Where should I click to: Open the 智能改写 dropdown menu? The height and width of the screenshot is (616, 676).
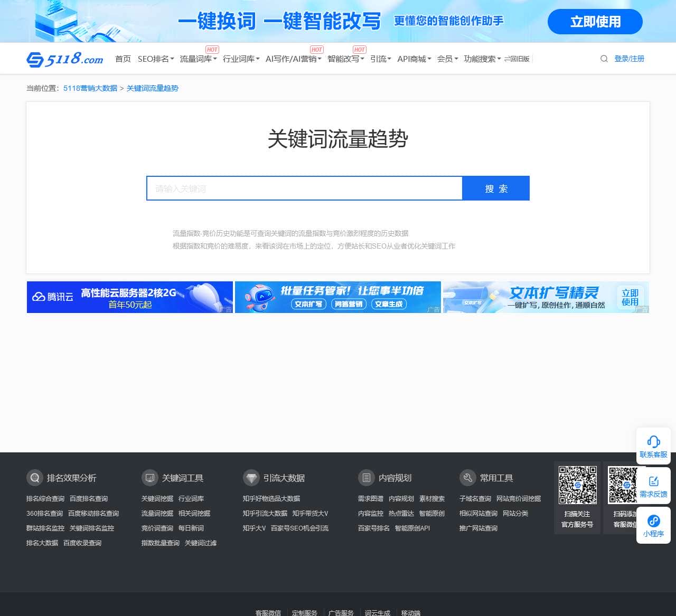[x=346, y=59]
